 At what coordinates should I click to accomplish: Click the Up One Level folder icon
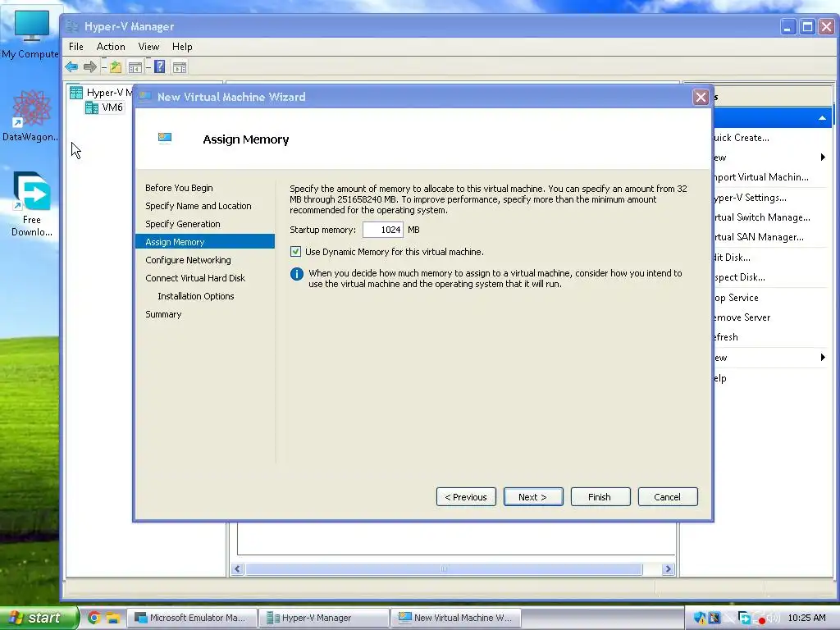116,67
